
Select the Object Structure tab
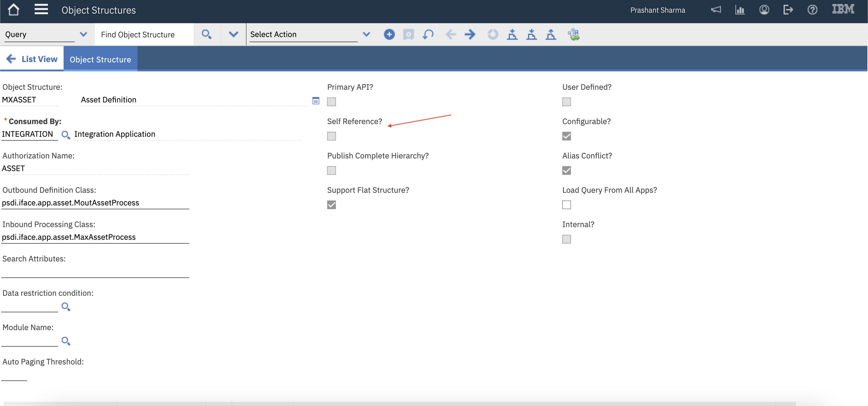point(100,59)
